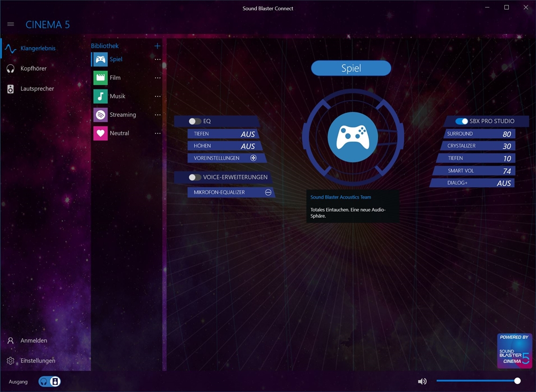Click the Einstellungen gear icon
Image resolution: width=536 pixels, height=392 pixels.
coord(11,360)
